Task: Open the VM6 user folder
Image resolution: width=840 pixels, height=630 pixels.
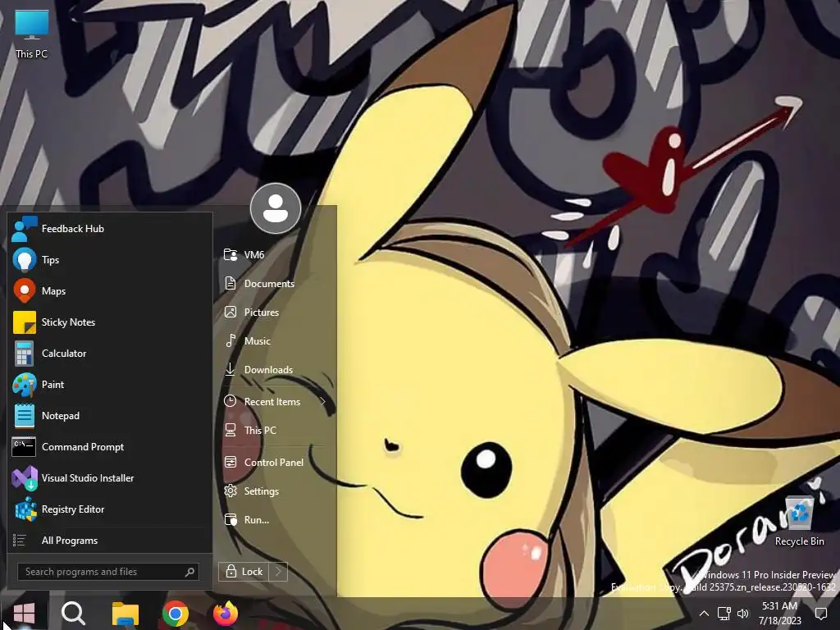Action: pyautogui.click(x=276, y=255)
